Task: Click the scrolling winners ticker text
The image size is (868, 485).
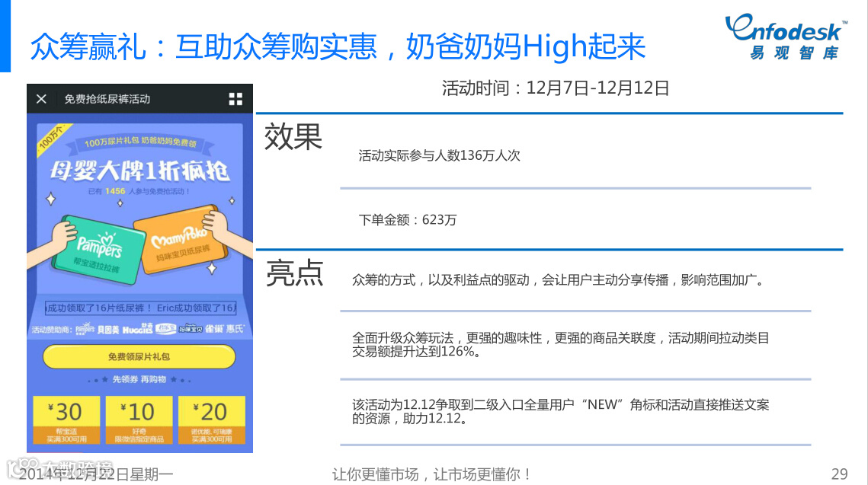Action: (141, 308)
